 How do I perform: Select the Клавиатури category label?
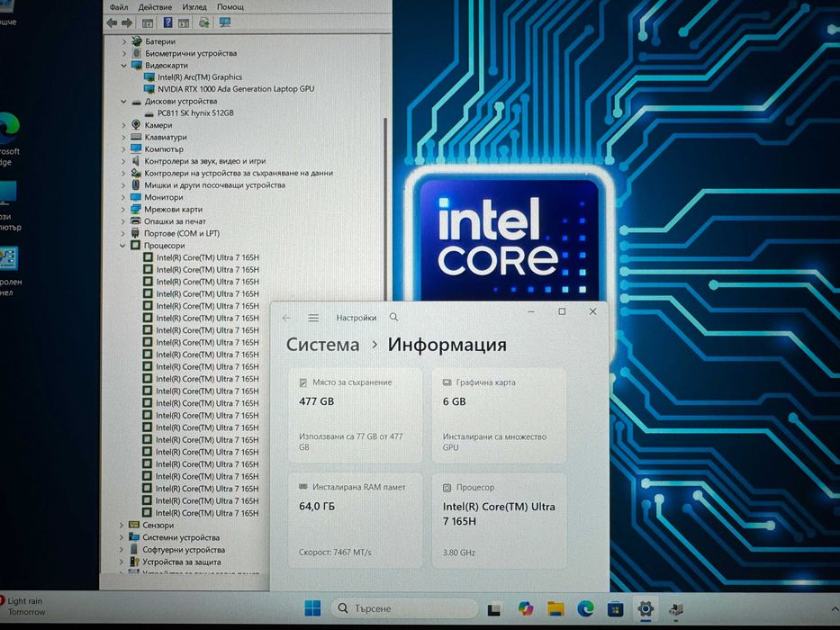click(166, 137)
